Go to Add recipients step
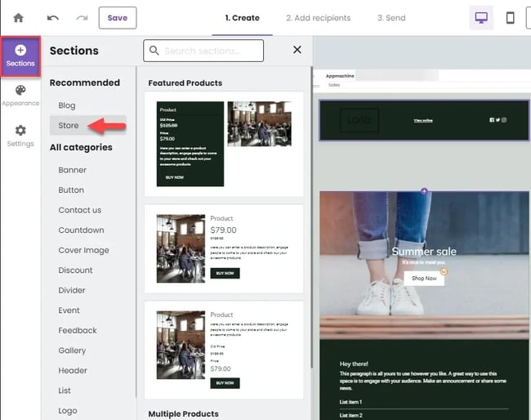531x420 pixels. (x=318, y=18)
